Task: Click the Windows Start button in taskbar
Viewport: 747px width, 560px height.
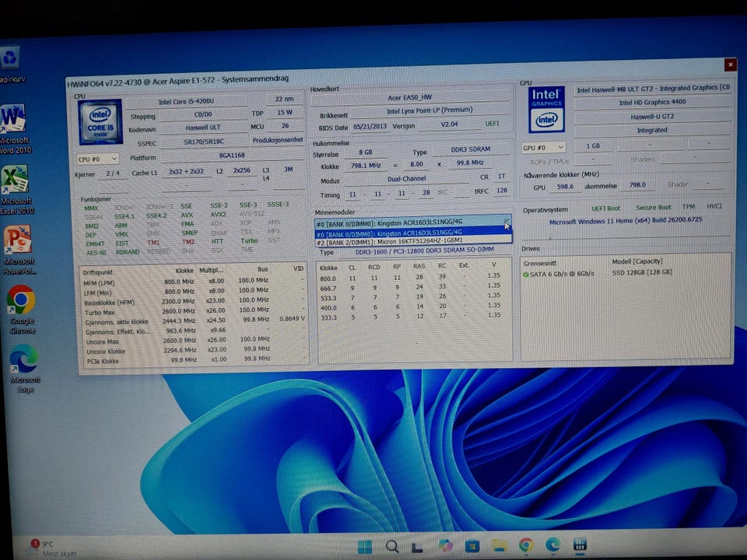Action: tap(365, 545)
